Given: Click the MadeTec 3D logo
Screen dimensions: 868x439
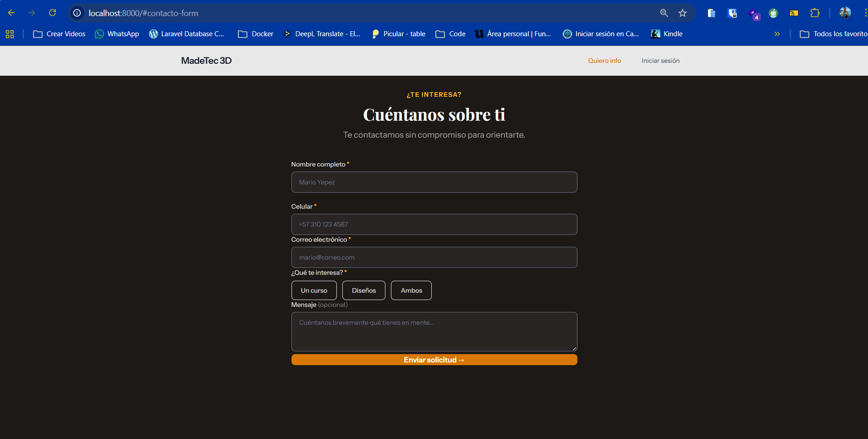Looking at the screenshot, I should tap(206, 61).
